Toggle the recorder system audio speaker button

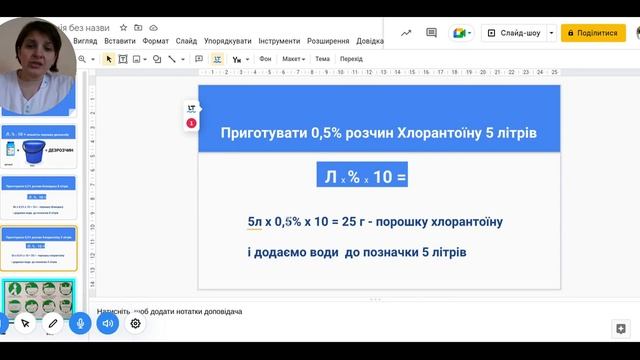[x=108, y=323]
